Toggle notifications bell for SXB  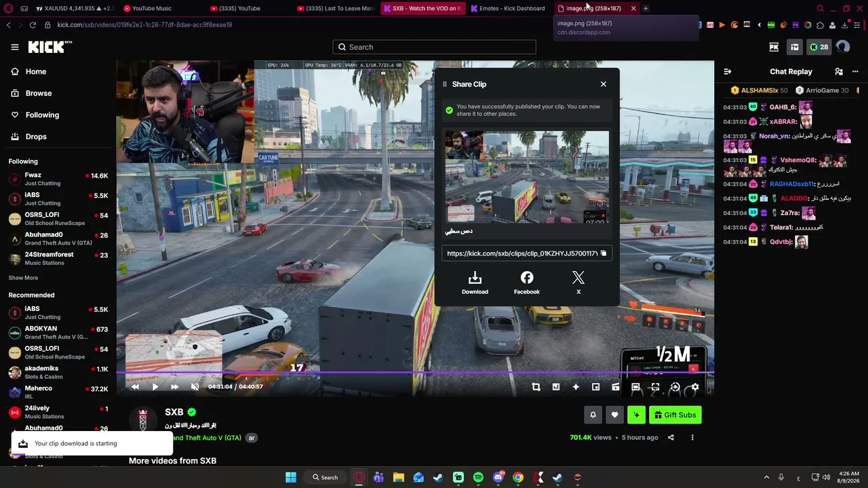593,415
